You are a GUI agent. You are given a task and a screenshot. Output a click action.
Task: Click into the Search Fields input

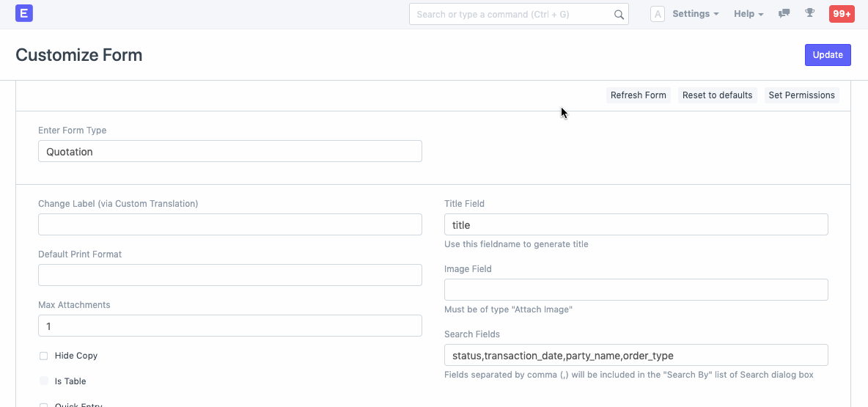[x=636, y=356]
